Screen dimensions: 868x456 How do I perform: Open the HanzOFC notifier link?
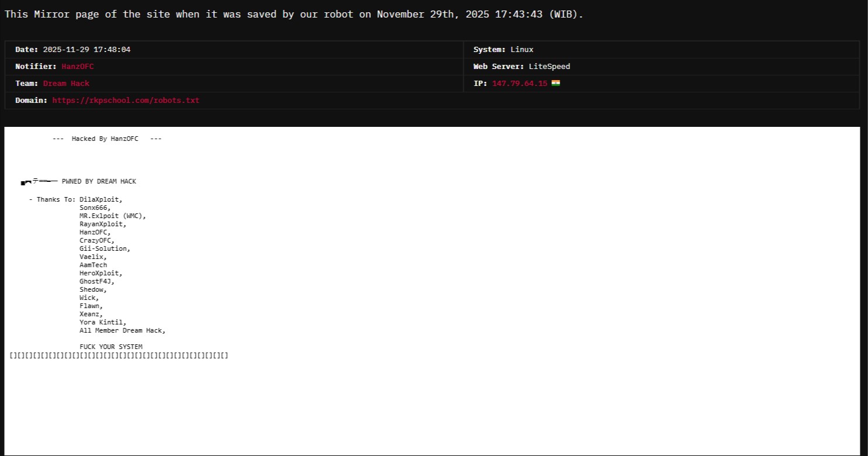pos(78,67)
